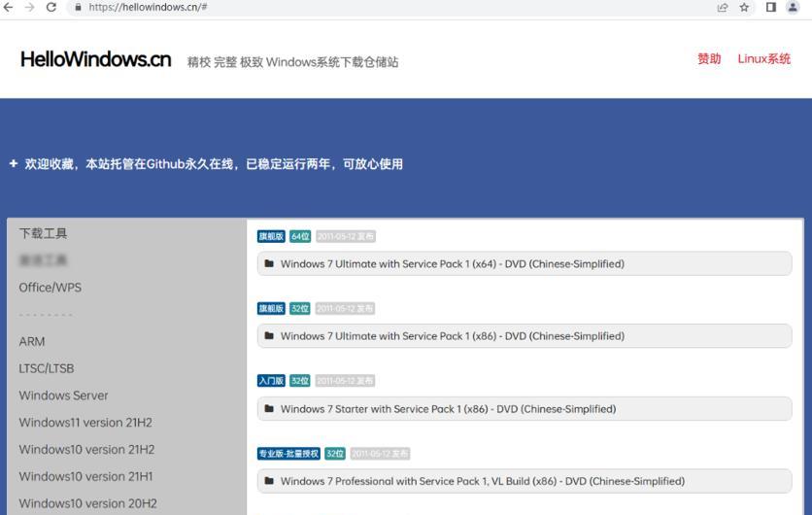The width and height of the screenshot is (812, 515).
Task: Select Windows10 version 21H1 in sidebar
Action: [x=86, y=476]
